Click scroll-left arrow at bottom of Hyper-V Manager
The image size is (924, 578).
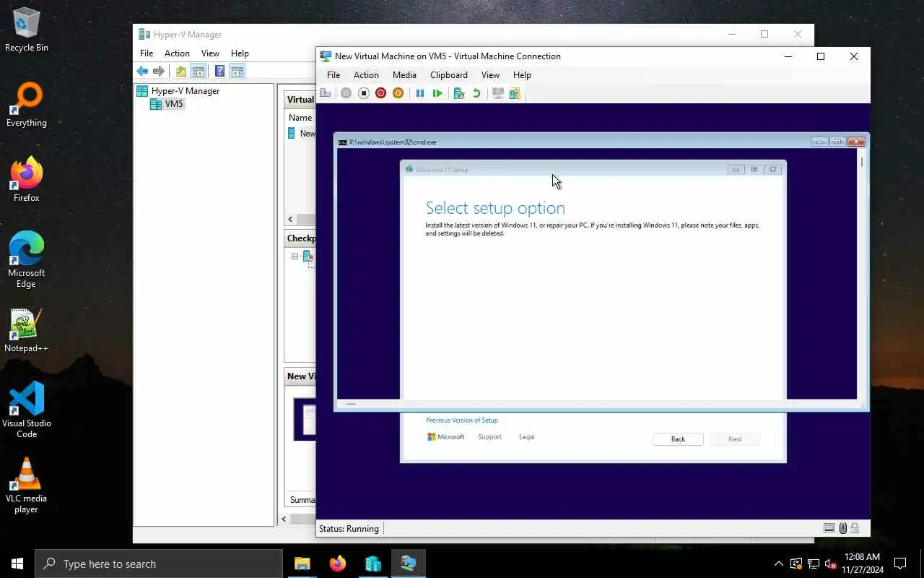point(284,519)
